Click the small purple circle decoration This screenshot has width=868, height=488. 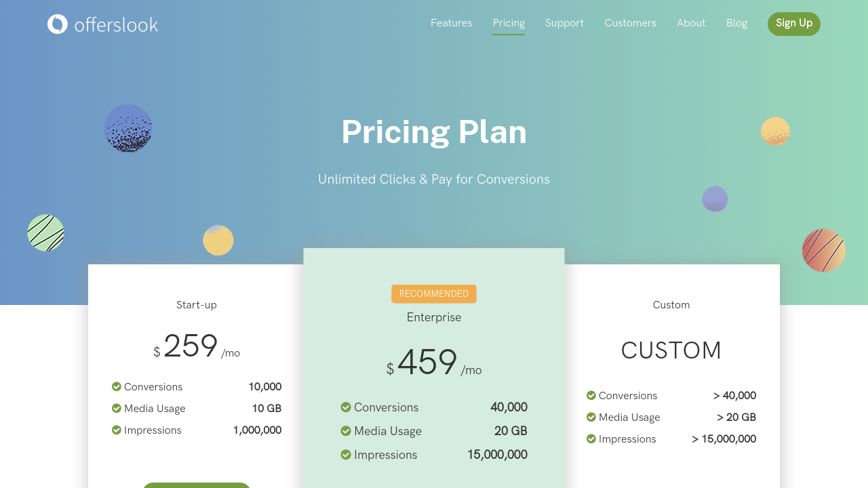click(715, 199)
